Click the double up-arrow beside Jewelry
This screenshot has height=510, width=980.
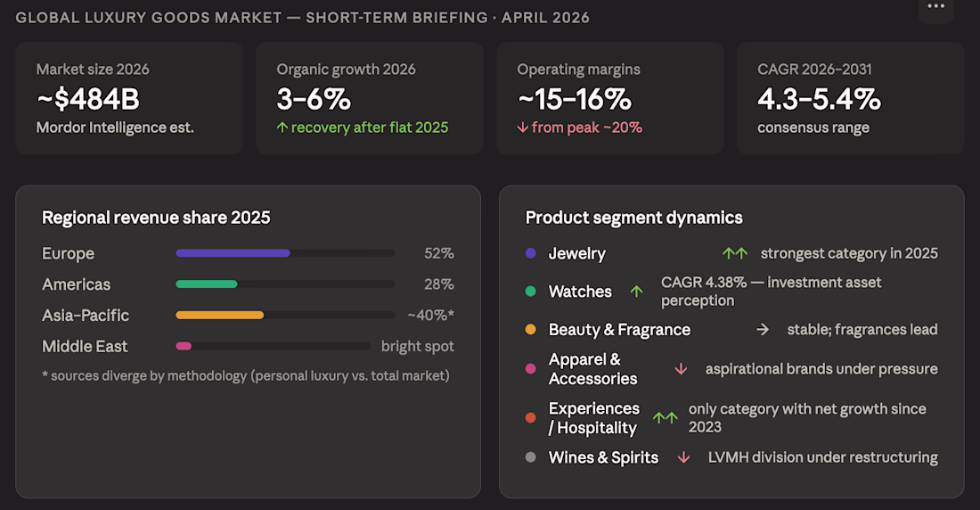pyautogui.click(x=735, y=253)
